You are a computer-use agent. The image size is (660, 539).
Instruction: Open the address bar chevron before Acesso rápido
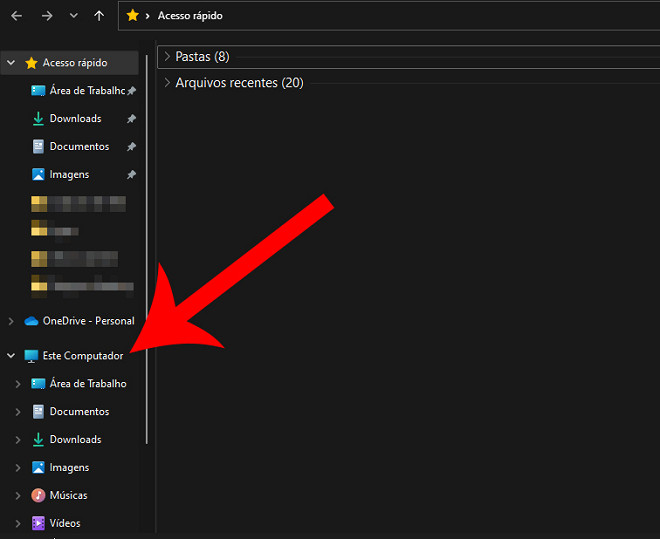click(x=147, y=16)
